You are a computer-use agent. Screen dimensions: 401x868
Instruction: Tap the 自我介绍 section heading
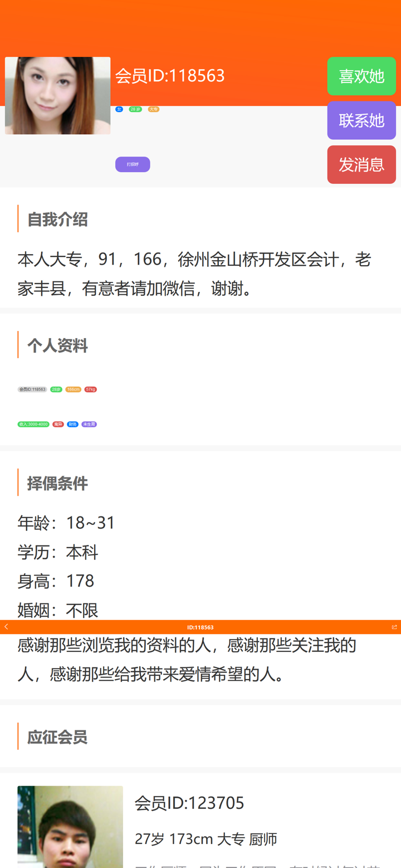click(x=57, y=219)
